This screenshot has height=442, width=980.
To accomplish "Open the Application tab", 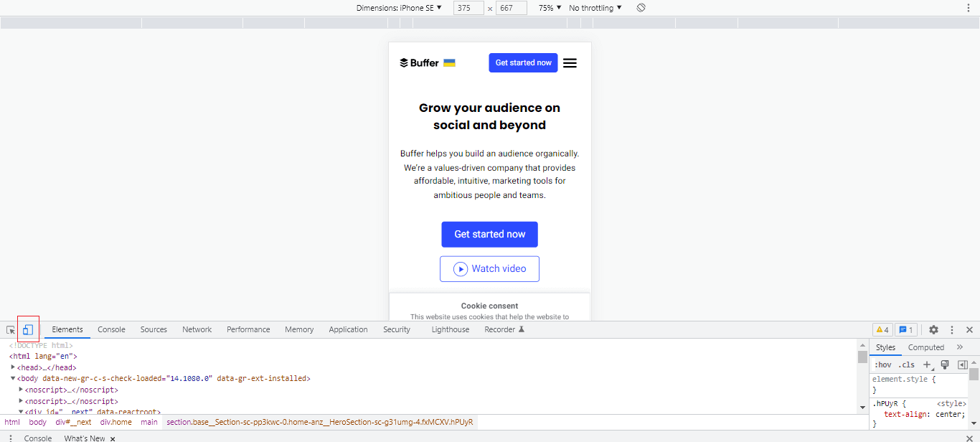I will tap(348, 329).
